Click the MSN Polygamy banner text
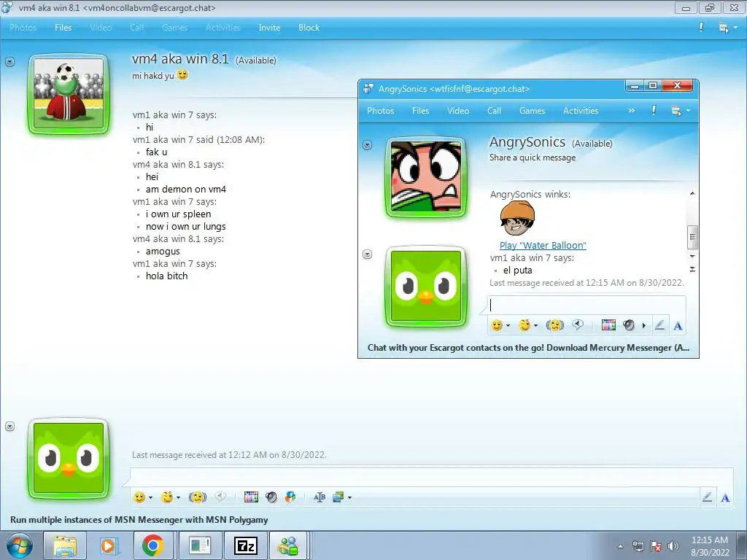 pyautogui.click(x=139, y=519)
